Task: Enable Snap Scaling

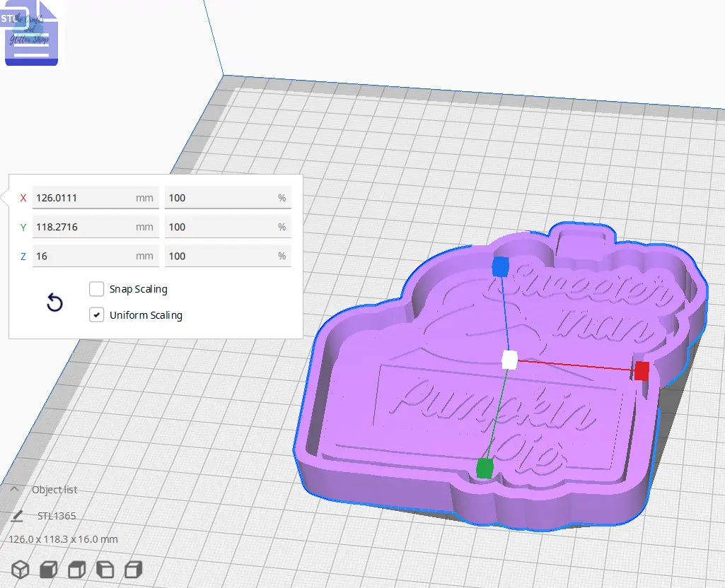Action: click(97, 288)
